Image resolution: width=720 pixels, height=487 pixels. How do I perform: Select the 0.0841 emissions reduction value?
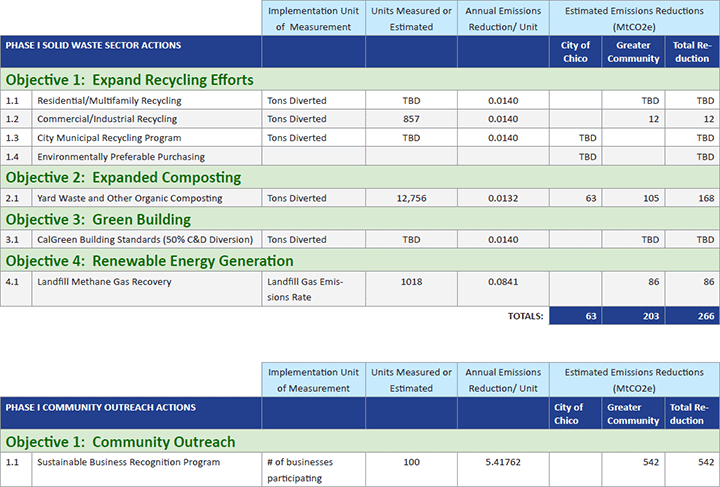503,282
